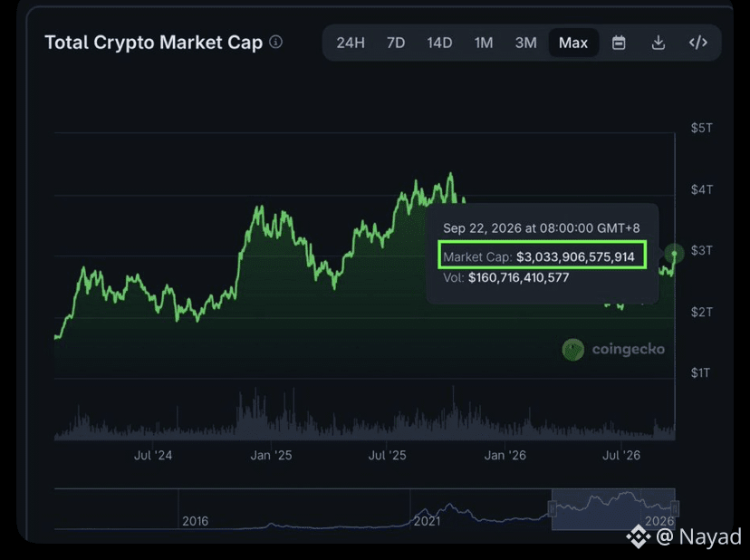Select the Max time range
This screenshot has width=750, height=560.
573,43
